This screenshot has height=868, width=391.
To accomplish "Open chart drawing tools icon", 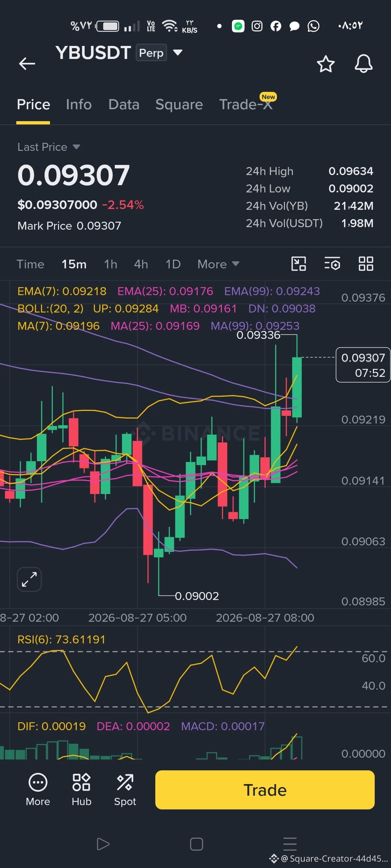I will tap(299, 264).
